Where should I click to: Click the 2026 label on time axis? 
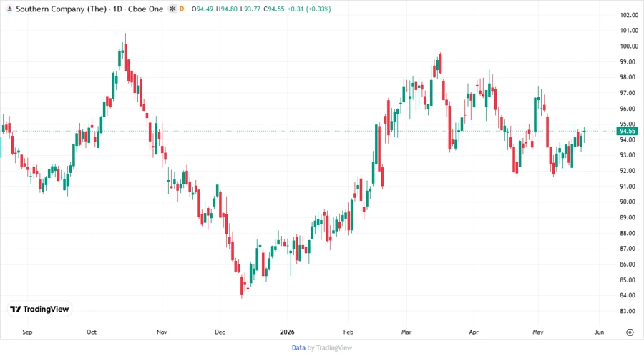pos(287,332)
